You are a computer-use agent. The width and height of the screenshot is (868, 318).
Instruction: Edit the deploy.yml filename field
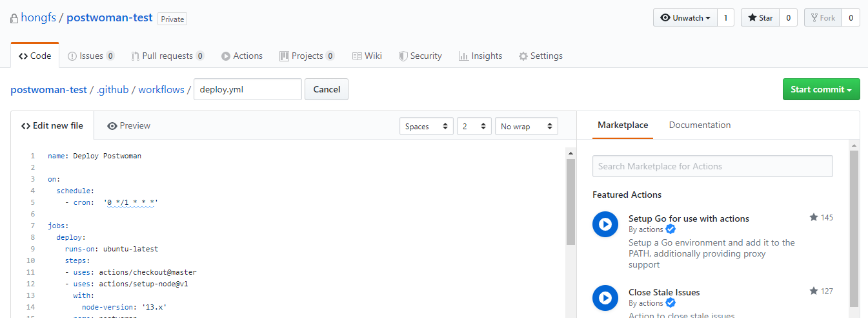(248, 89)
